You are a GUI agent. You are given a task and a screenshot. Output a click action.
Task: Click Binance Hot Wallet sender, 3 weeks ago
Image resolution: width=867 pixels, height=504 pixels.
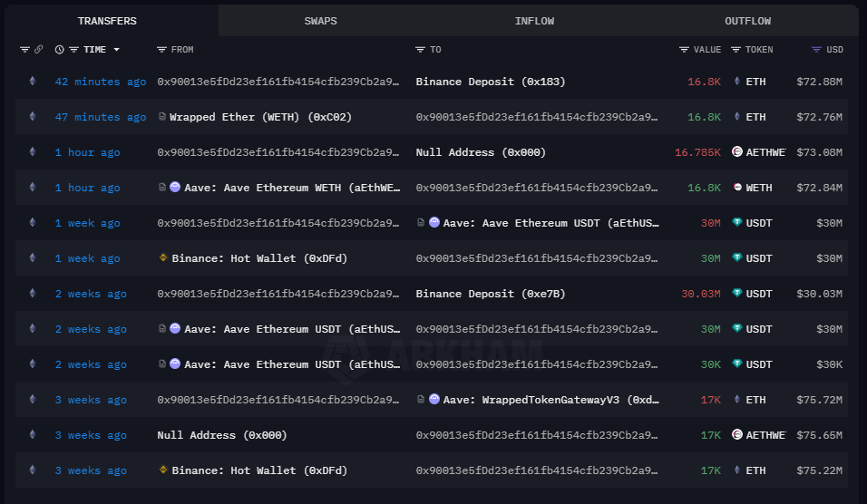tap(259, 470)
